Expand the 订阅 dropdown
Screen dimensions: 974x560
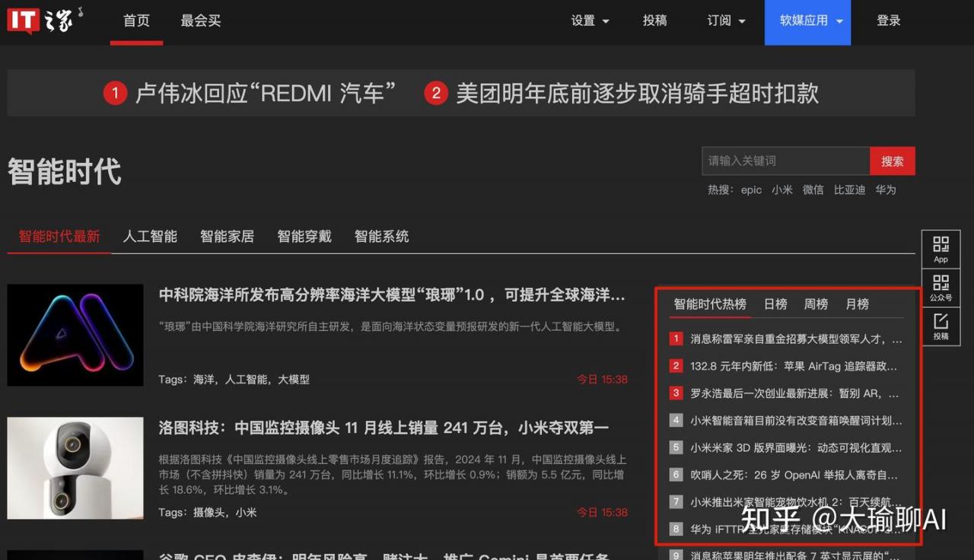(726, 21)
